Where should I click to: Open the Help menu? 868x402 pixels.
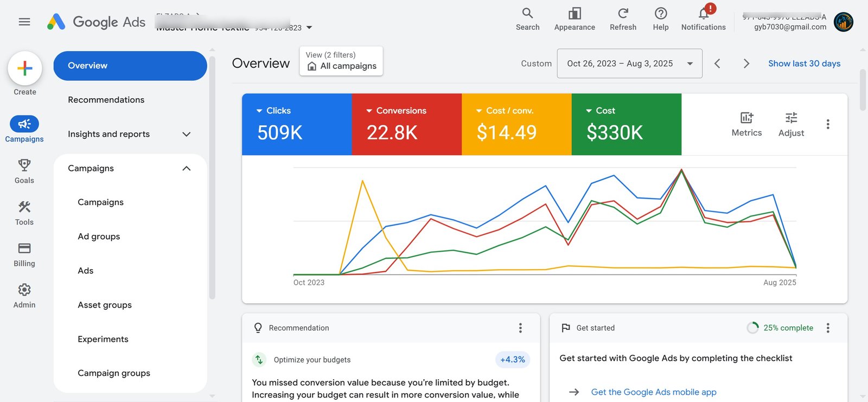661,20
